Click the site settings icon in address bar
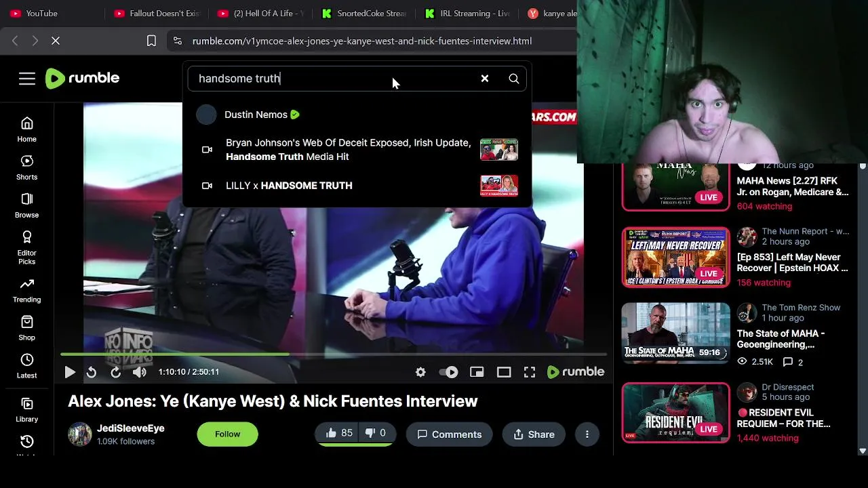 tap(178, 41)
